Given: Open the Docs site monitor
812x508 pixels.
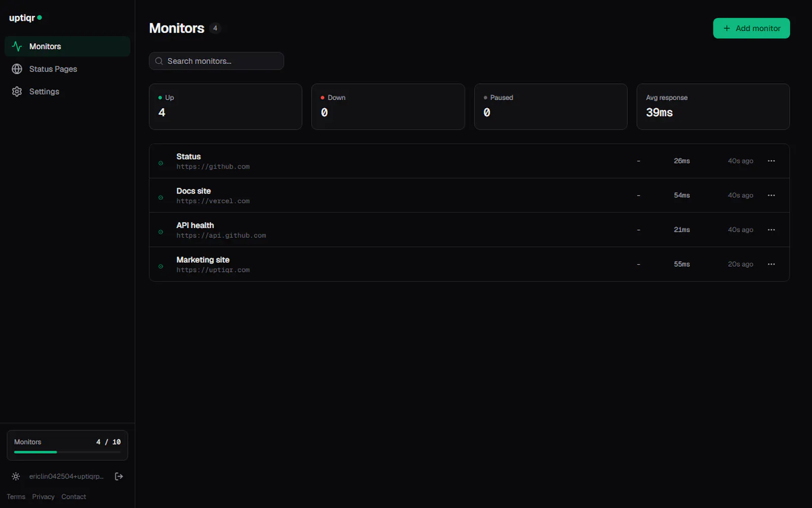Looking at the screenshot, I should pos(469,196).
